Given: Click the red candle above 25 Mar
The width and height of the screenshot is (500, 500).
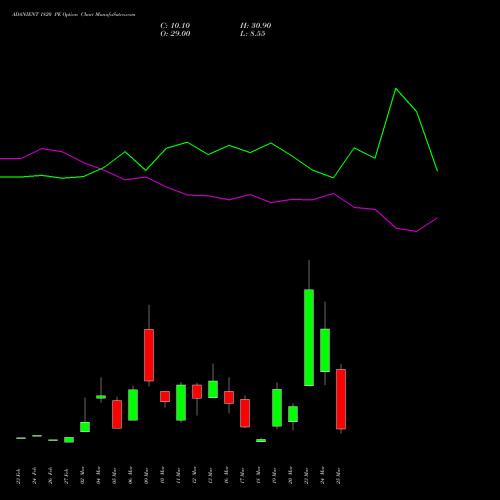Looking at the screenshot, I should click(x=341, y=399).
